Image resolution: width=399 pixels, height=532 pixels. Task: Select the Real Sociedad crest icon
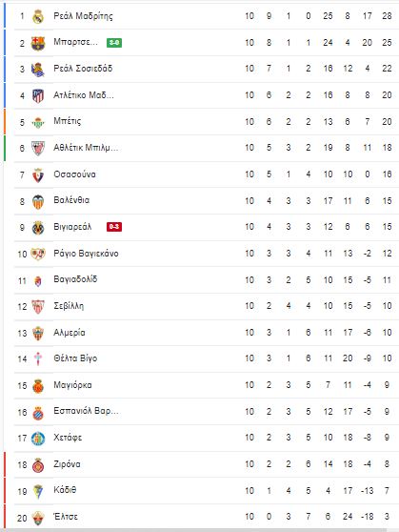[x=38, y=70]
